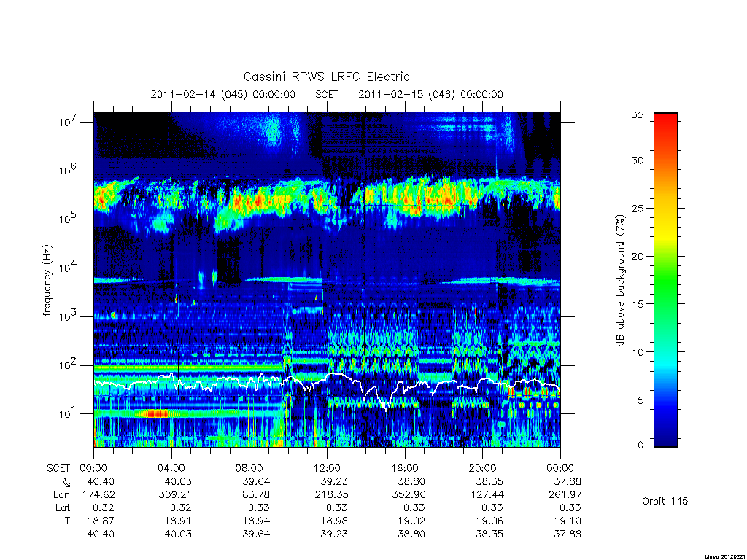The height and width of the screenshot is (560, 747).
Task: Click the rainbow dB color bar
Action: coord(665,280)
